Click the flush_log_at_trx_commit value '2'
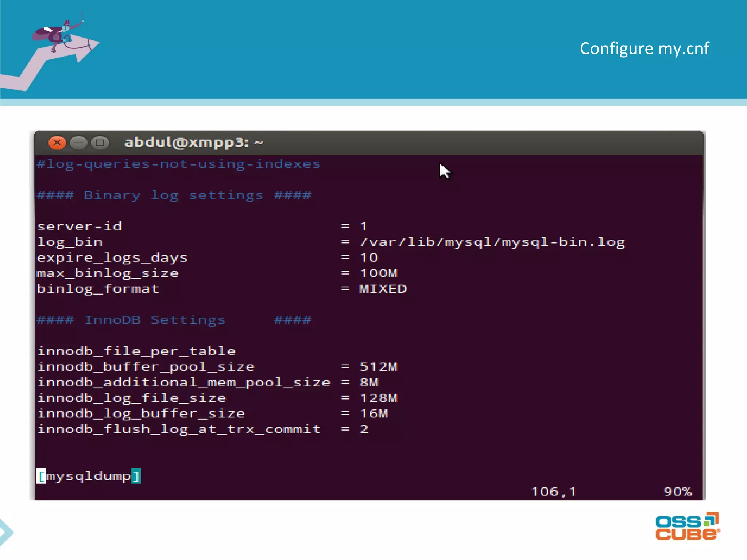Image resolution: width=747 pixels, height=560 pixels. (x=364, y=429)
